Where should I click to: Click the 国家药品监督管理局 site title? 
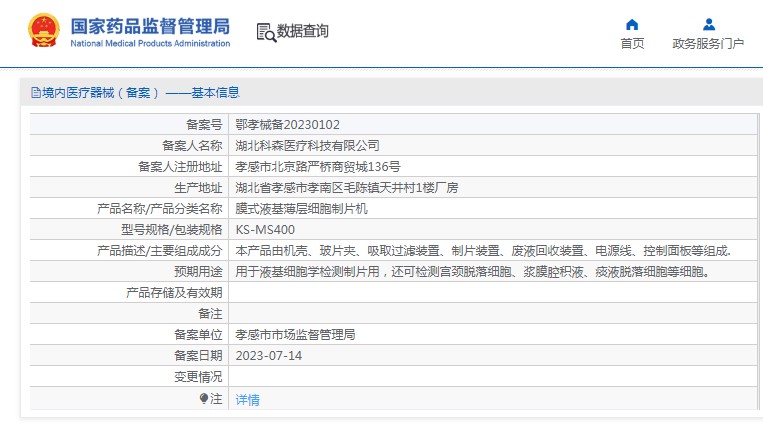point(150,24)
